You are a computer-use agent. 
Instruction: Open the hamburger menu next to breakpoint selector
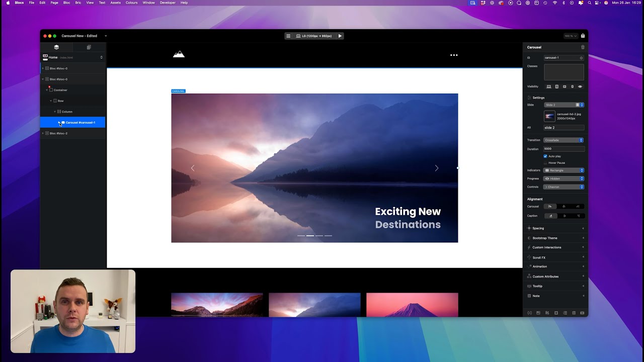tap(288, 36)
